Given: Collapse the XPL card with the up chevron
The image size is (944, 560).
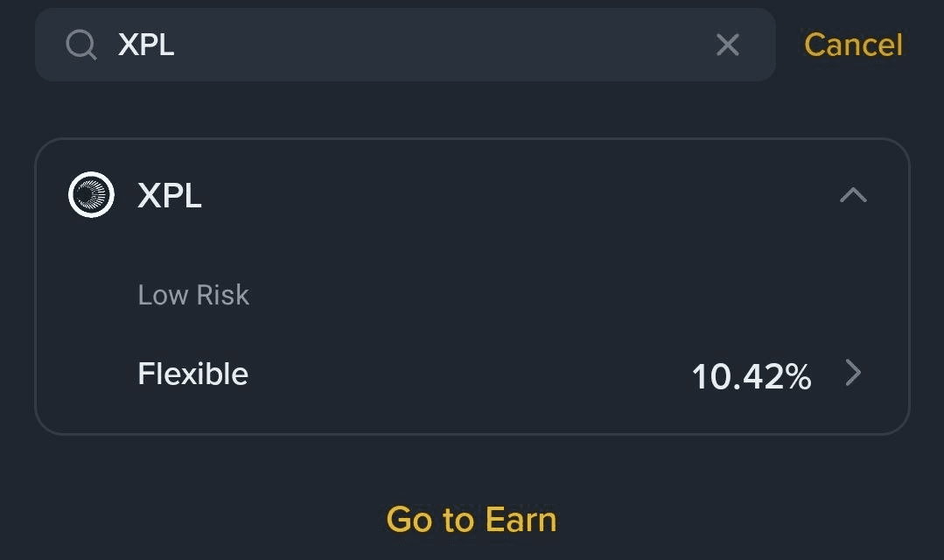Looking at the screenshot, I should coord(853,194).
